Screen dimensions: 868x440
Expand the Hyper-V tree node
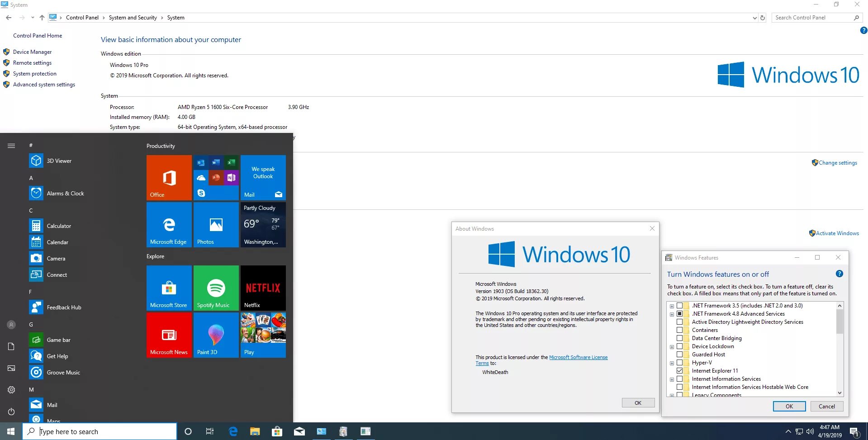(672, 363)
